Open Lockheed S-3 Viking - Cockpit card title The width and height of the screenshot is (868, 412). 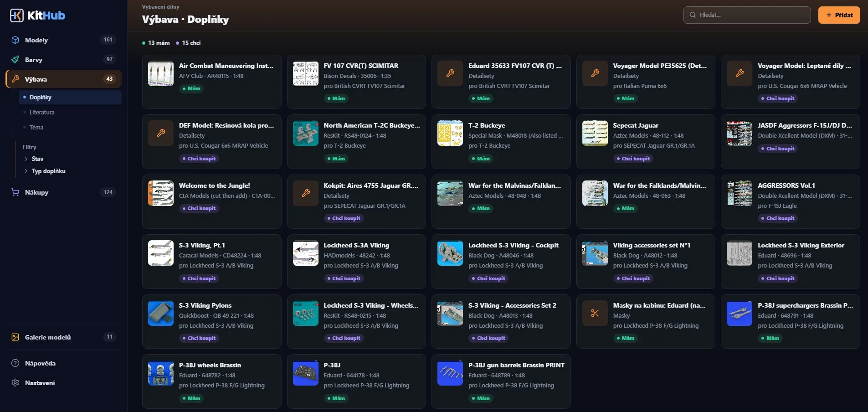[514, 245]
